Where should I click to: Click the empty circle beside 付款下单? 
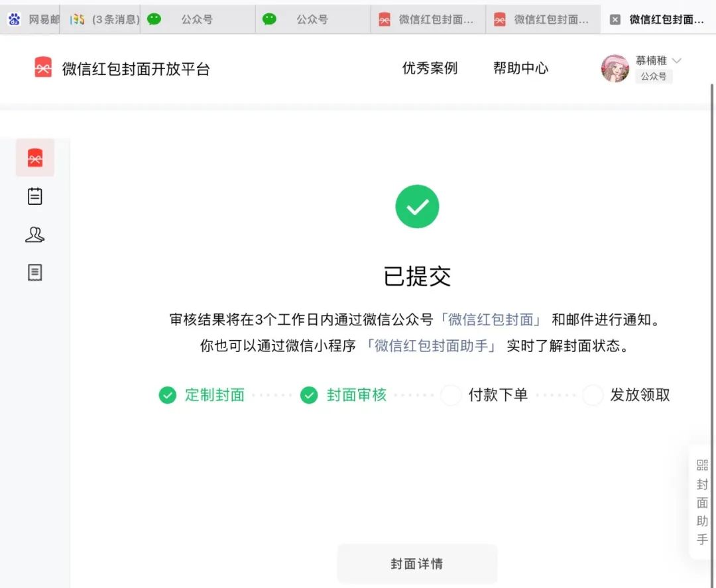(451, 395)
